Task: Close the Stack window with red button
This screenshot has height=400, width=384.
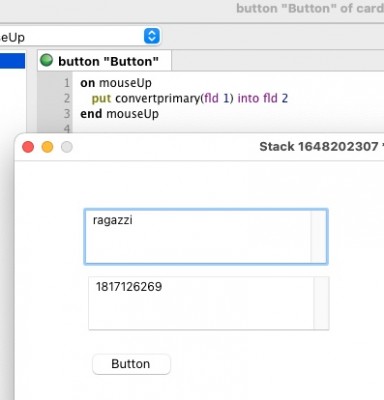Action: click(28, 147)
